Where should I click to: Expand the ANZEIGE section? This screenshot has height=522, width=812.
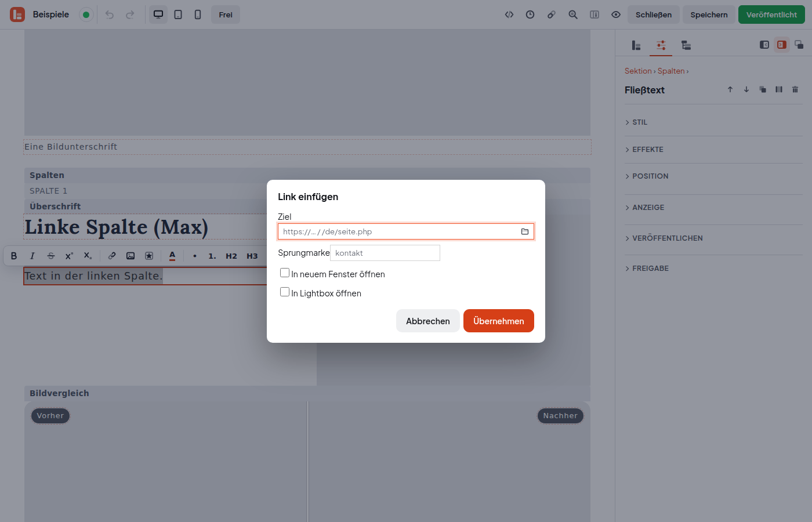(713, 208)
